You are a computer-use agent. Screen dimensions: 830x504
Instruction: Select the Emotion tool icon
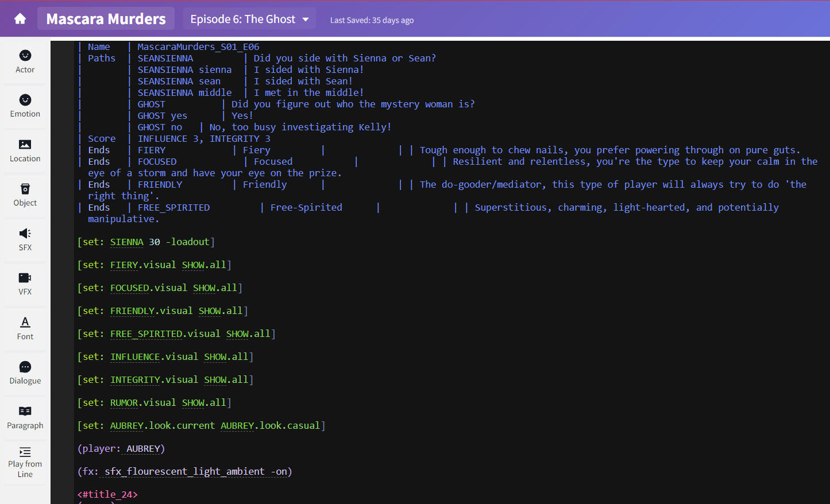[25, 106]
